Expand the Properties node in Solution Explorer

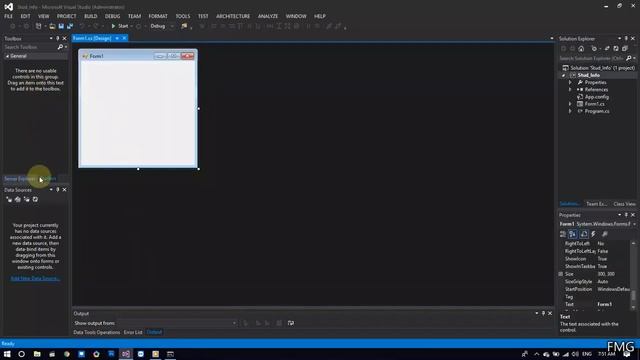570,82
